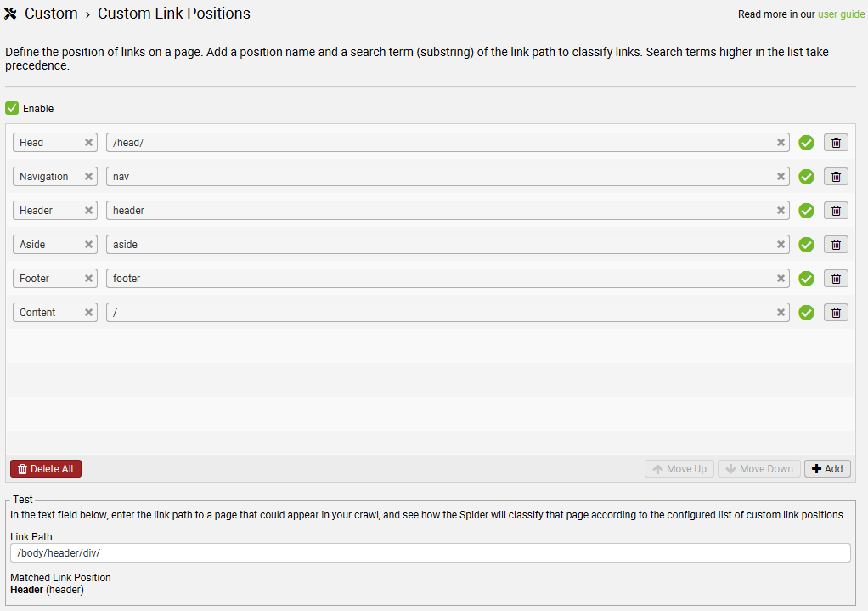Viewport: 868px width, 611px height.
Task: Clear the aside search term
Action: (x=781, y=244)
